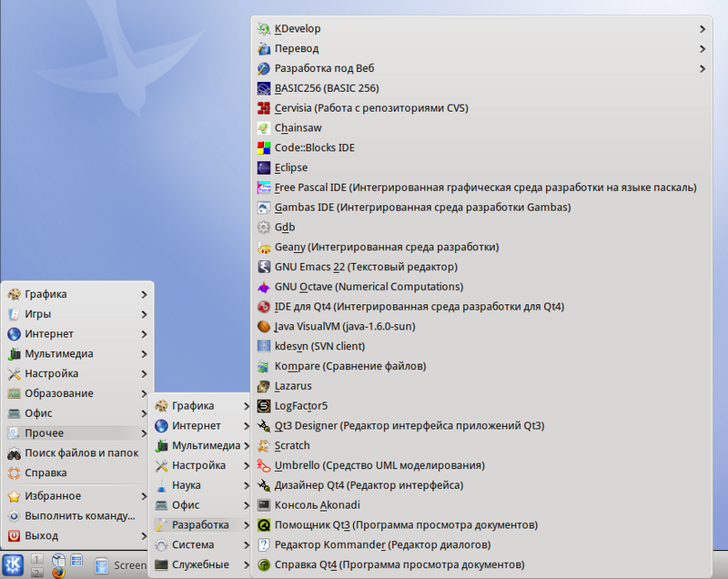This screenshot has width=728, height=579.
Task: Click the Java VisualVM icon
Action: 264,327
